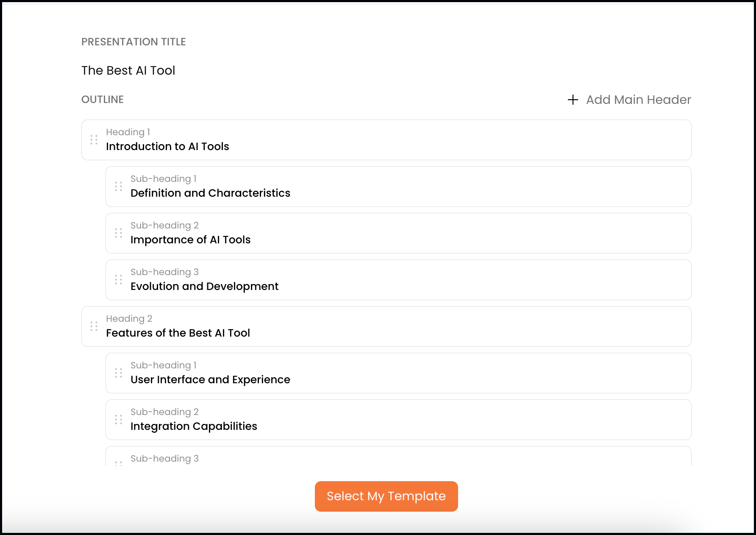Click the drag handle beside Definition and Characteristics

click(119, 187)
